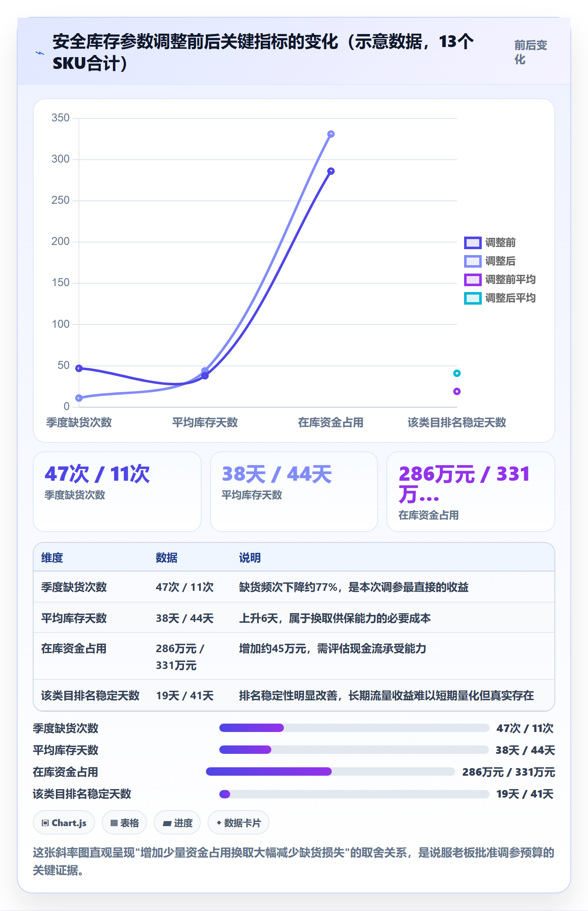Click the purple 调整前平均 data point

[457, 391]
